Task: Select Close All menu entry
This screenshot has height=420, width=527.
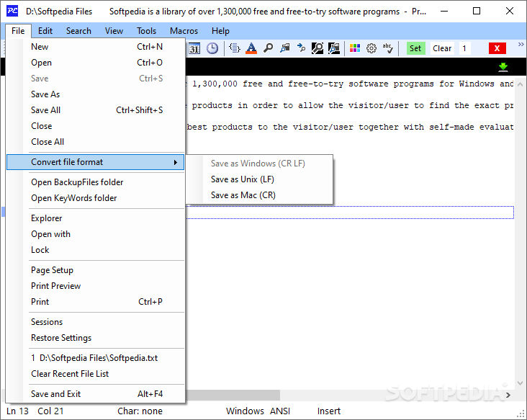Action: (x=96, y=142)
